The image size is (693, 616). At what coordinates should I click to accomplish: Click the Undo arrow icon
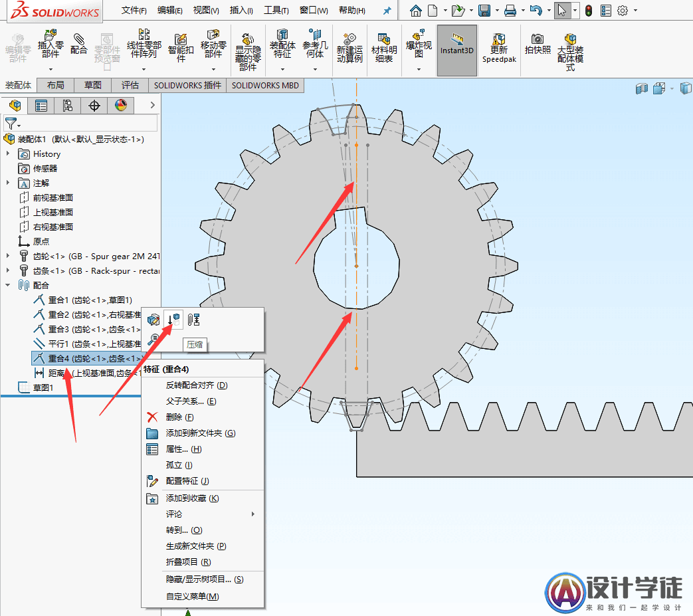536,11
